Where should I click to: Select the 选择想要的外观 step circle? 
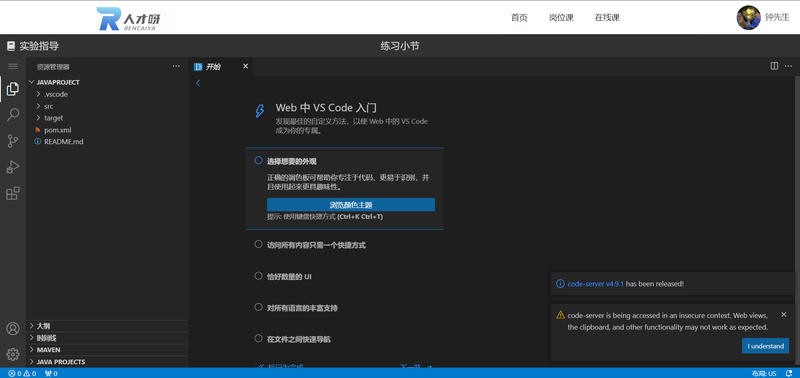258,161
